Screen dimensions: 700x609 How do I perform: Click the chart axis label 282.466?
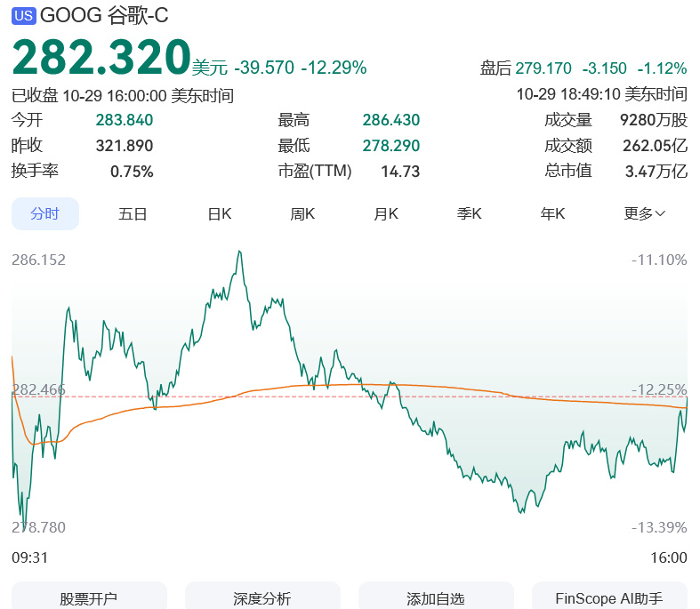pos(38,390)
